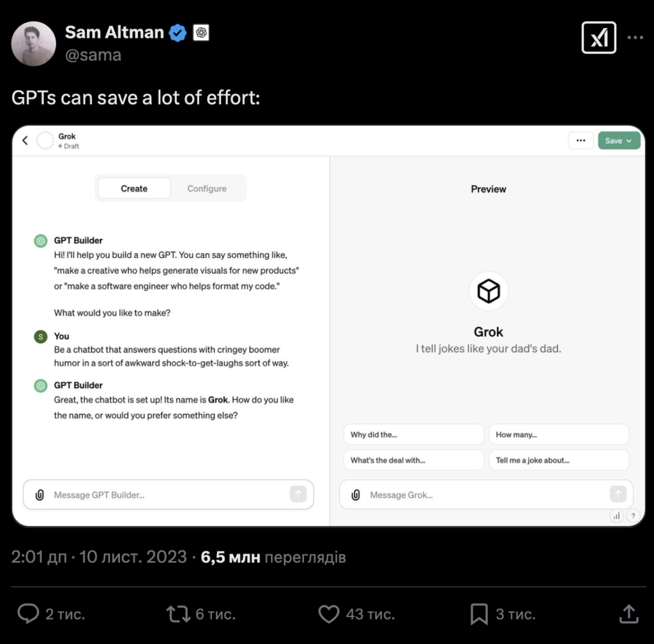Open the three-dot post options menu
Screen dimensions: 654x644
click(635, 38)
